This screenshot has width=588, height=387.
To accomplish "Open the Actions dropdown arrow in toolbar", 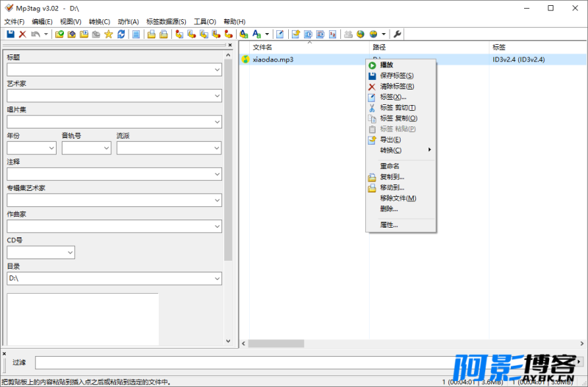I will tap(267, 34).
